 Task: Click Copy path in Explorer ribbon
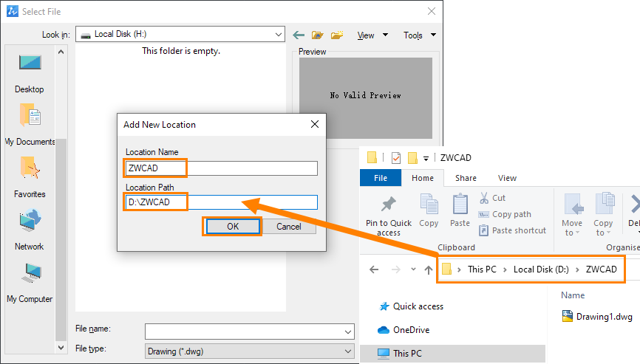505,214
